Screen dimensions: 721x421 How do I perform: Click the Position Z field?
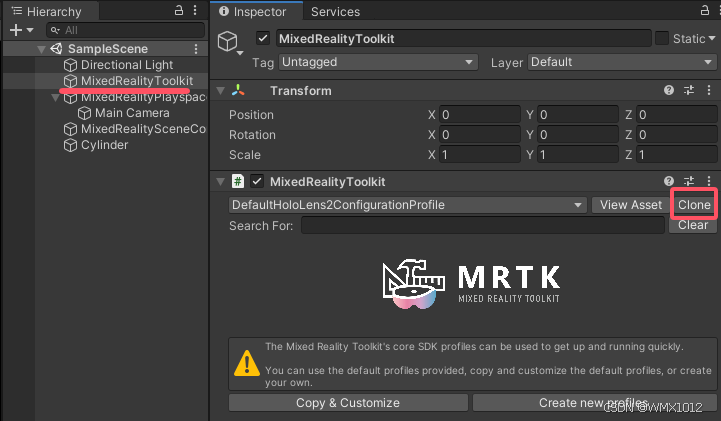(676, 114)
